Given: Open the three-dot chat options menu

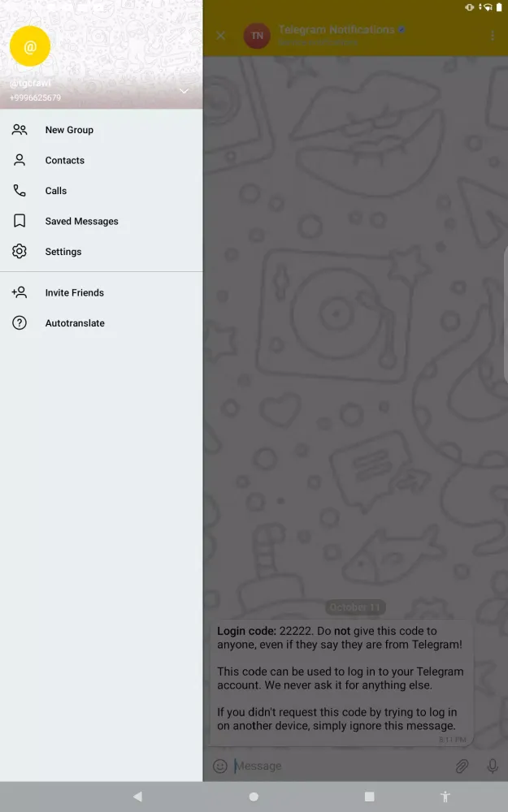Looking at the screenshot, I should click(492, 36).
